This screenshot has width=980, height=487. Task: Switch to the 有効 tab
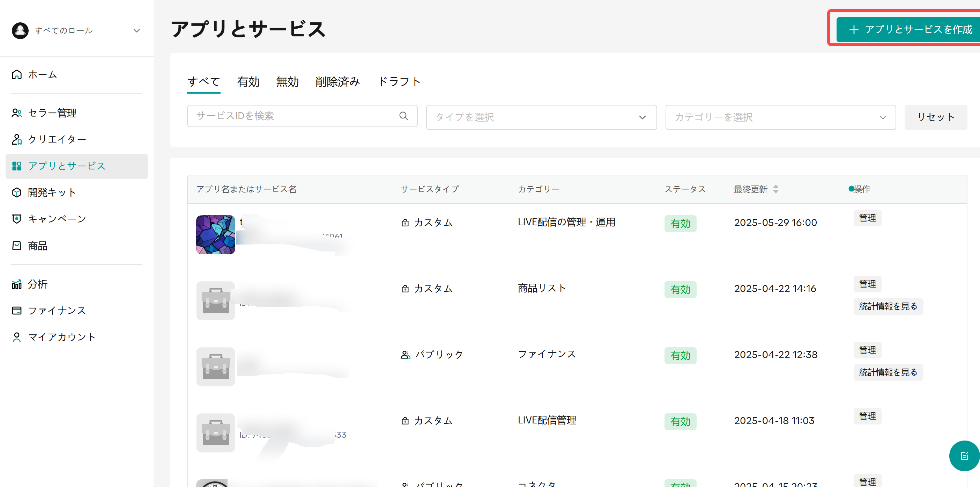click(x=248, y=81)
